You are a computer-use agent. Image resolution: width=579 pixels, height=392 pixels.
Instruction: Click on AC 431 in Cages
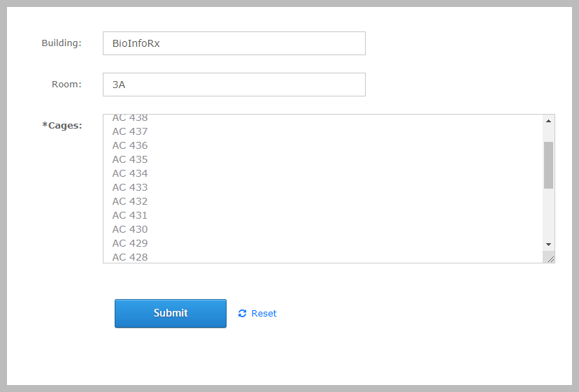tap(130, 215)
